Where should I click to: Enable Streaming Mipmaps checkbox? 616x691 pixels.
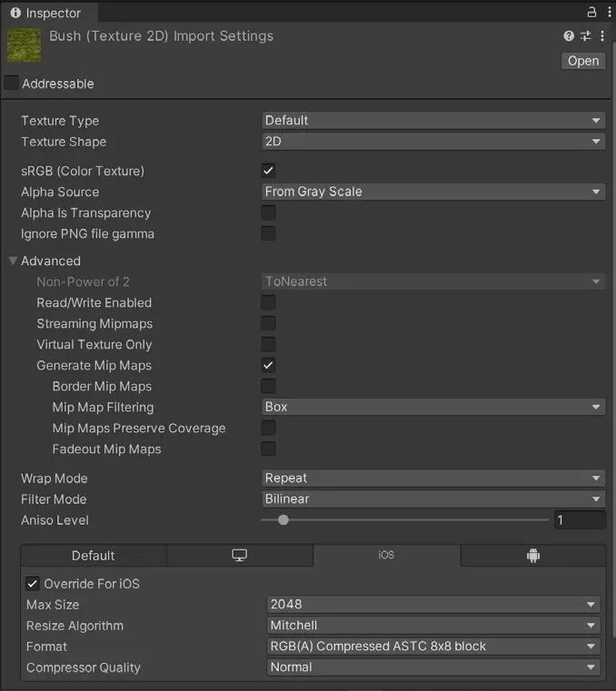268,323
